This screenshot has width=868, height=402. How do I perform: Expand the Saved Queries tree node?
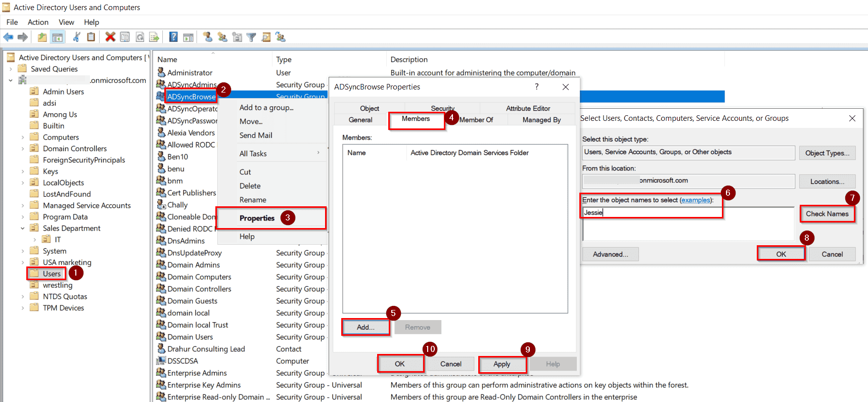click(11, 69)
